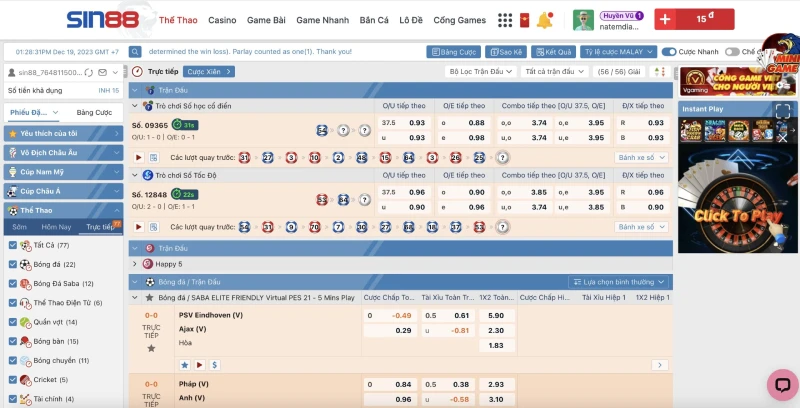Click the SIN88 logo
The height and width of the screenshot is (408, 800).
[103, 20]
